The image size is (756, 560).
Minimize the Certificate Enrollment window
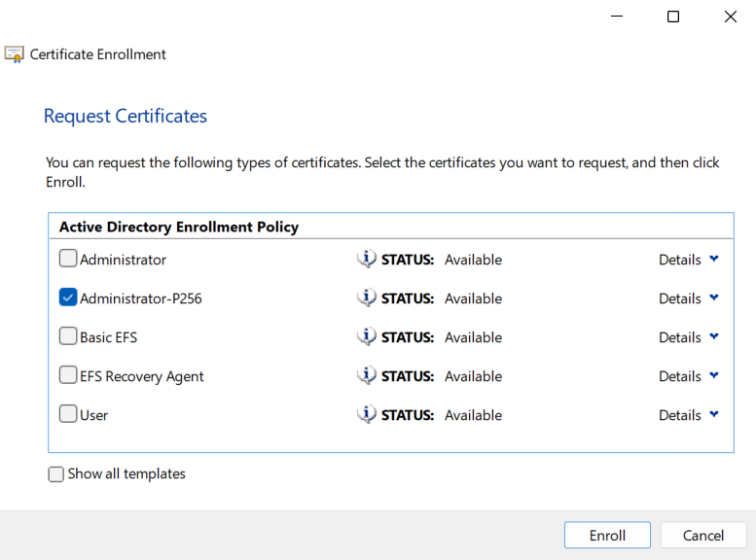617,17
